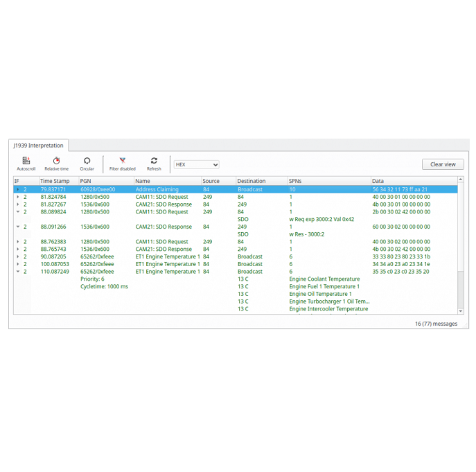Expand the row at timestamp 81.824784
The height and width of the screenshot is (472, 476).
(x=18, y=197)
